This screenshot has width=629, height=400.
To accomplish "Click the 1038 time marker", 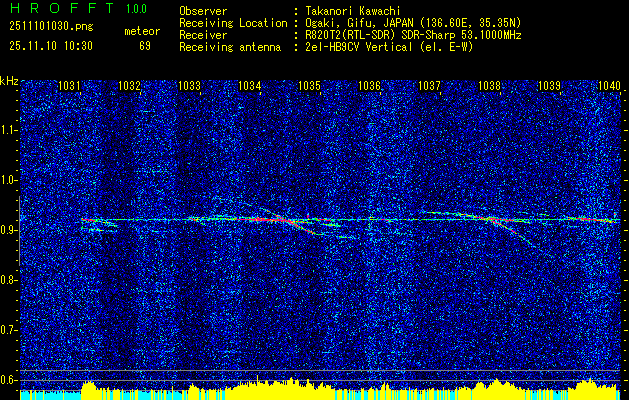I will (x=489, y=85).
